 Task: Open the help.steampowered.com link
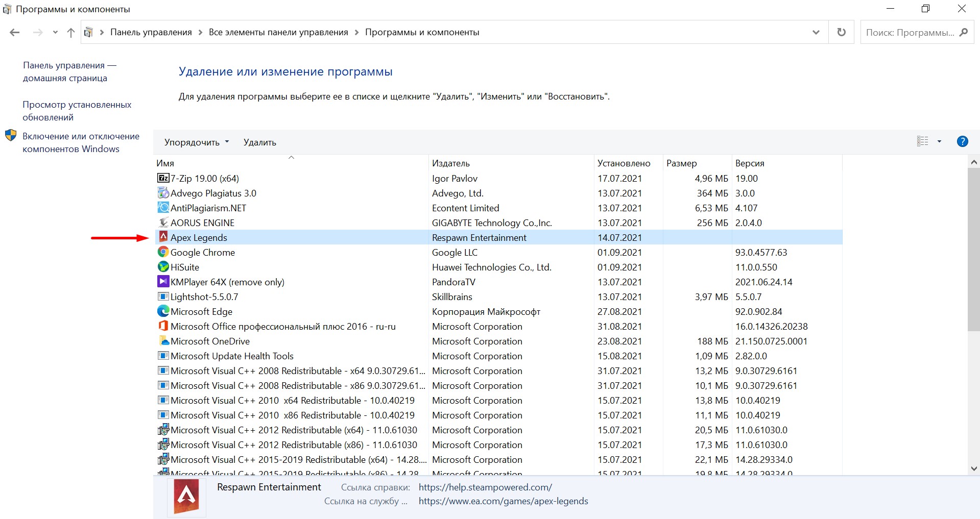click(x=485, y=487)
